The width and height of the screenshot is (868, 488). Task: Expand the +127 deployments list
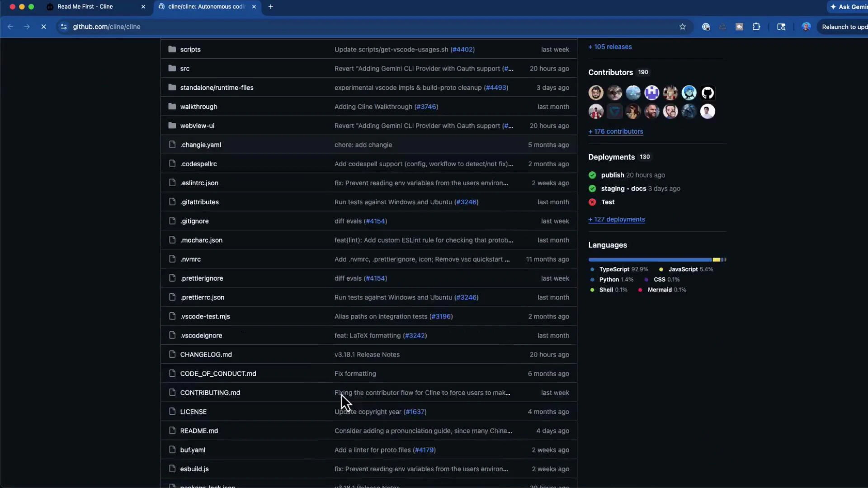(x=617, y=220)
